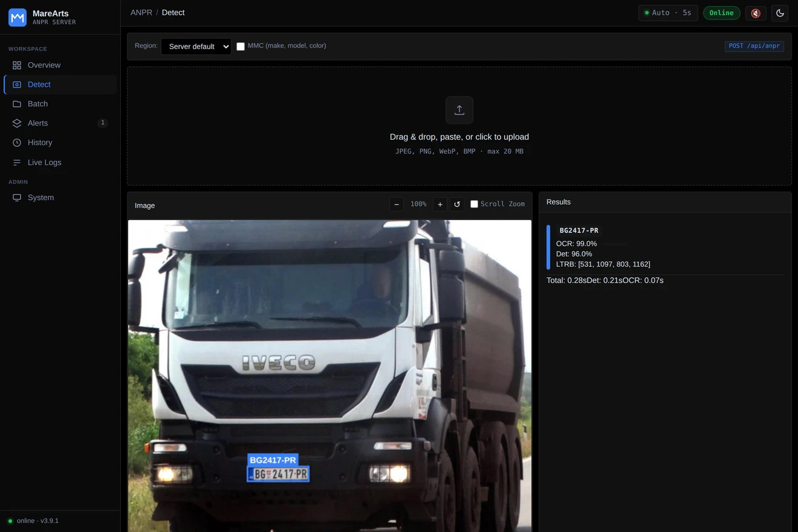The width and height of the screenshot is (798, 532).
Task: Click the online v3.9.1 status text
Action: point(37,521)
